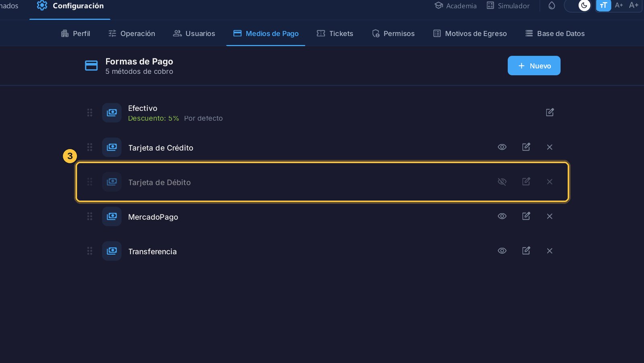Click the Transferencia cash icon

(112, 251)
